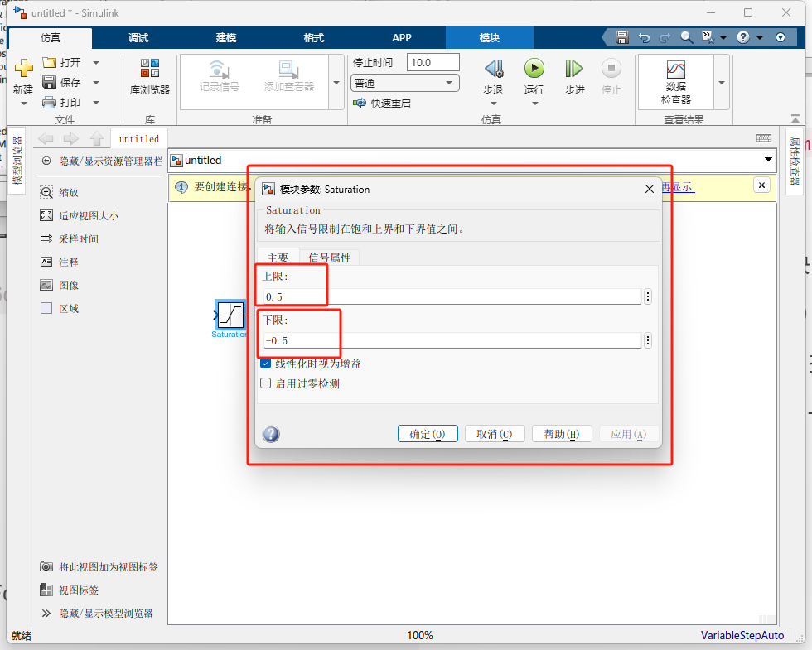Click the dialog help question mark icon

[272, 434]
